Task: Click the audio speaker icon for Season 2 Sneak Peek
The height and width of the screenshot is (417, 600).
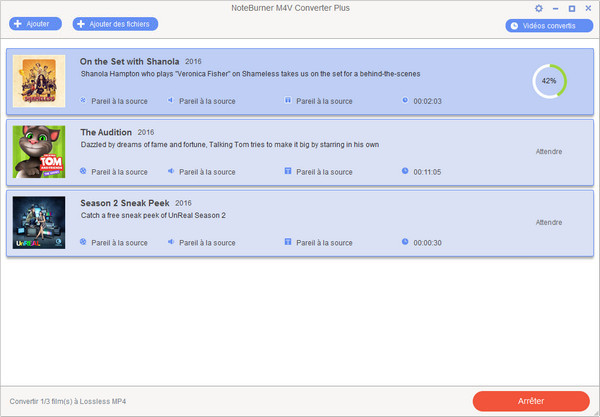Action: pos(171,242)
